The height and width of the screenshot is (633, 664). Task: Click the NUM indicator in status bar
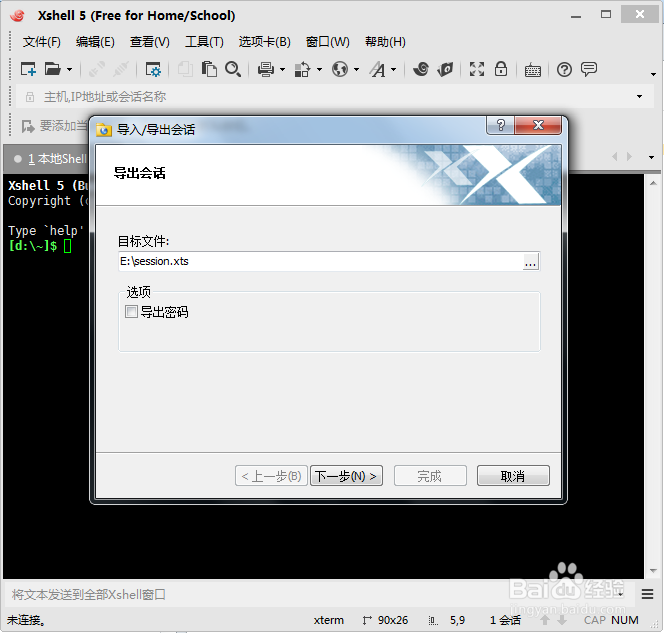click(625, 620)
